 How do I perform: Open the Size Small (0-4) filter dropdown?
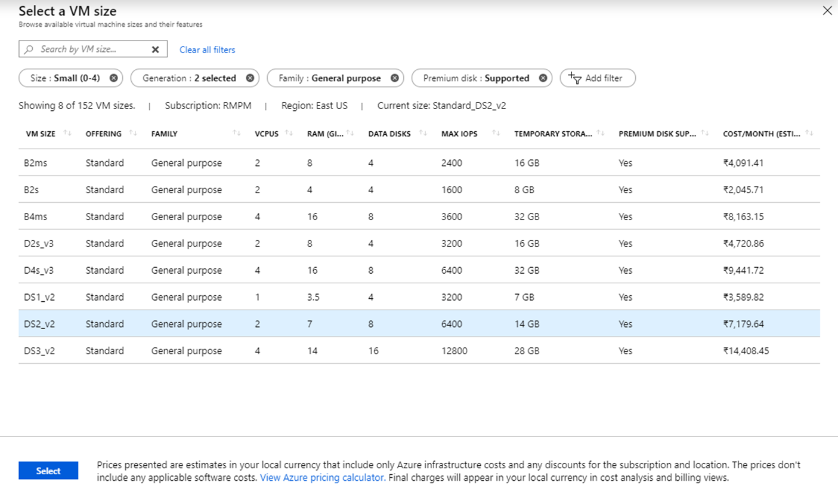coord(66,78)
